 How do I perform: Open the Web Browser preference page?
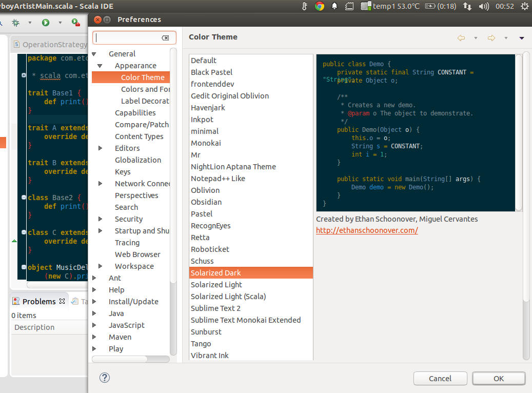[137, 254]
